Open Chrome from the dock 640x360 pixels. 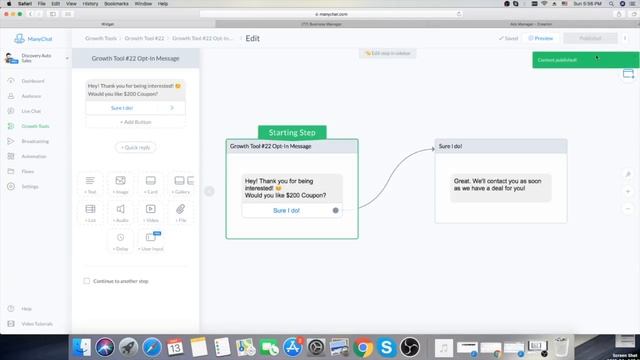(363, 347)
